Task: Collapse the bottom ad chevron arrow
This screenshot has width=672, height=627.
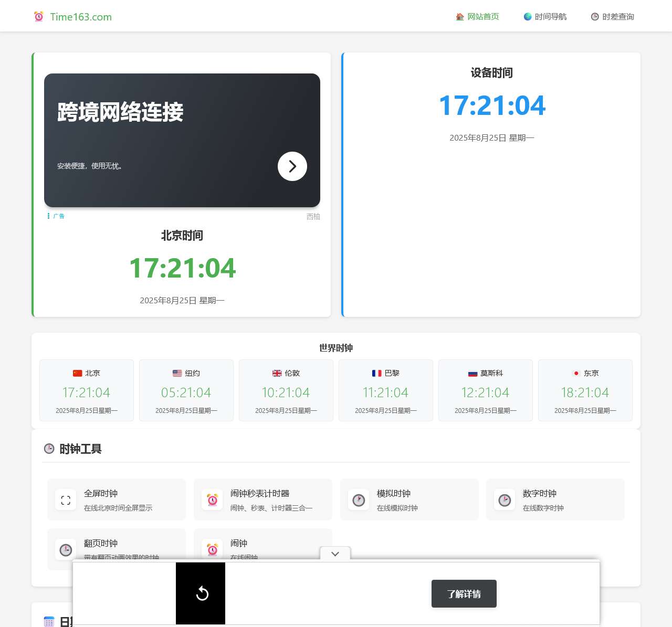Action: click(x=335, y=554)
